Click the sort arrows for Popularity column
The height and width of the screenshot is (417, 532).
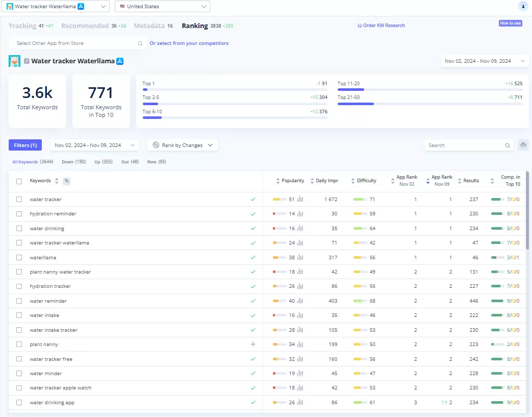click(277, 181)
